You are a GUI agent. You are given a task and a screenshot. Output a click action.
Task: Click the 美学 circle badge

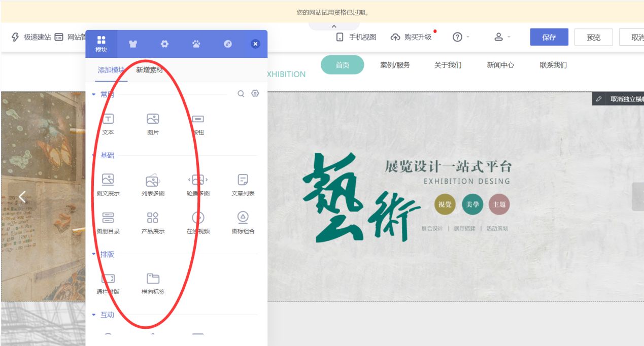(x=472, y=204)
